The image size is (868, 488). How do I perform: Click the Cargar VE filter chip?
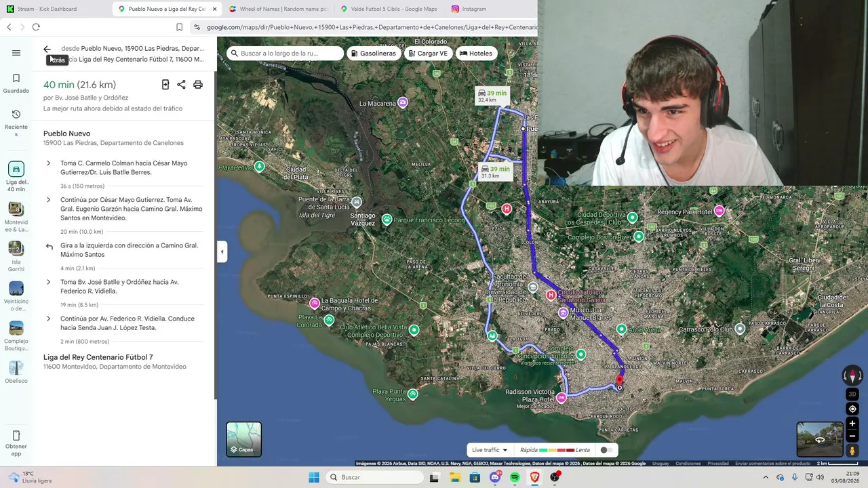pyautogui.click(x=429, y=54)
